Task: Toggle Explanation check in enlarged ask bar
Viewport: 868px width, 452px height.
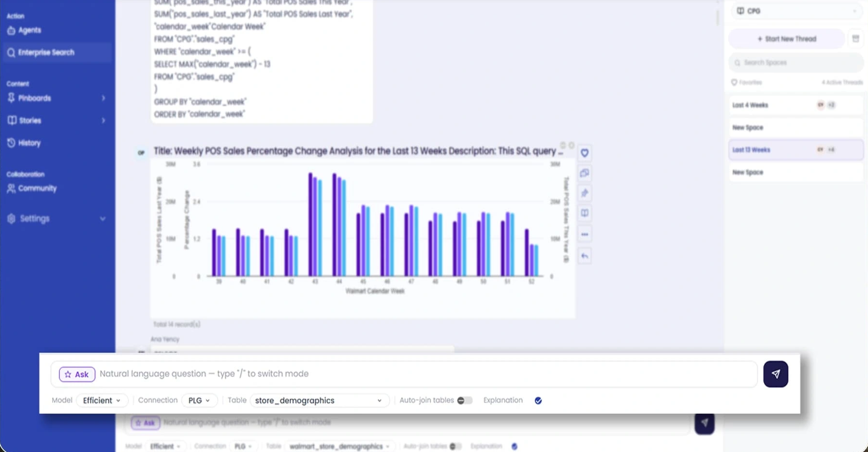Action: 538,400
